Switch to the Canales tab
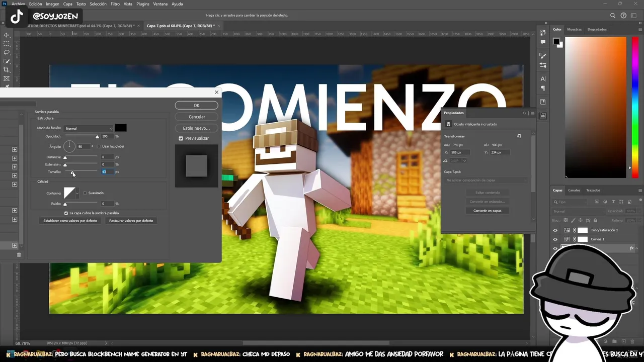This screenshot has height=362, width=644. coord(574,190)
